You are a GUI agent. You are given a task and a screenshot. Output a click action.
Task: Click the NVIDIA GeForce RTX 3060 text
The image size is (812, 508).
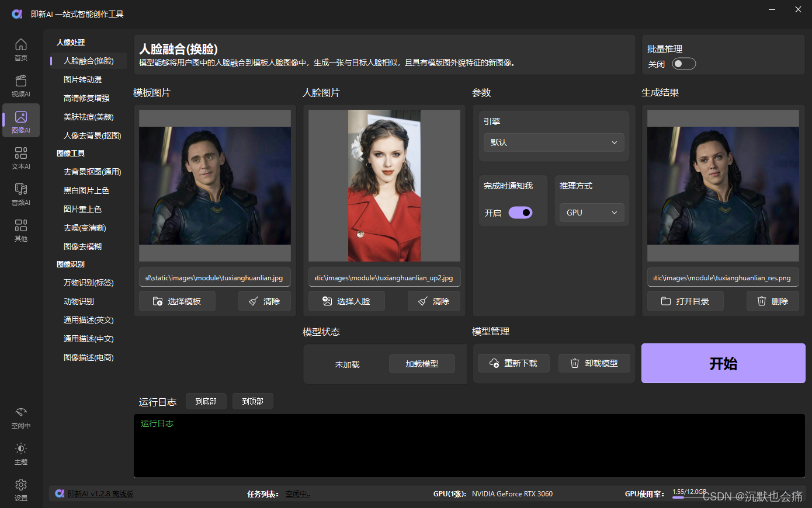512,494
